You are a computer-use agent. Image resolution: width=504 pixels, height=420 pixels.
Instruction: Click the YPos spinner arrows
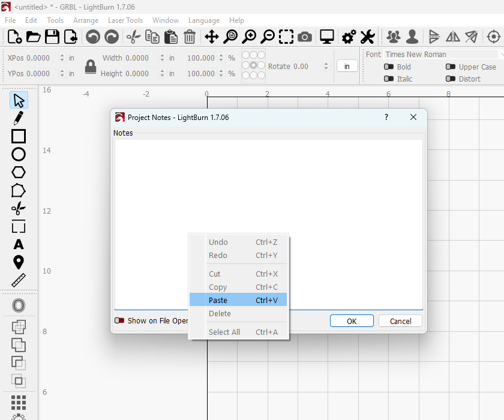click(x=62, y=73)
